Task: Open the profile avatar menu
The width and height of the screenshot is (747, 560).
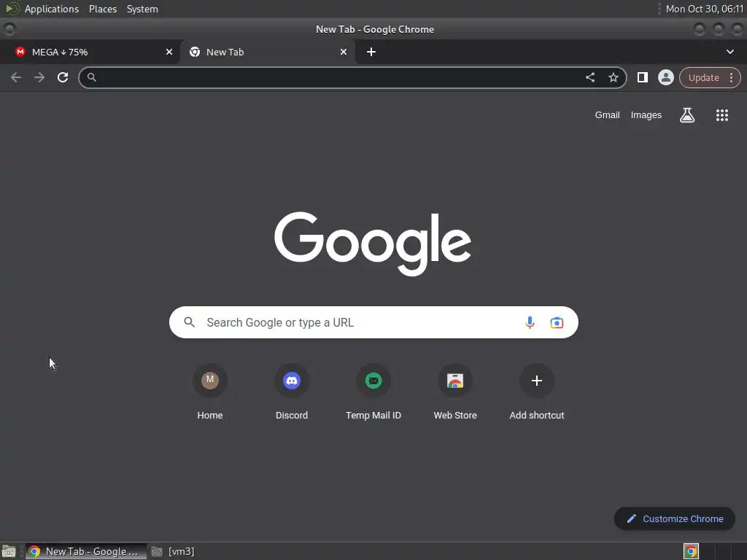Action: [665, 77]
